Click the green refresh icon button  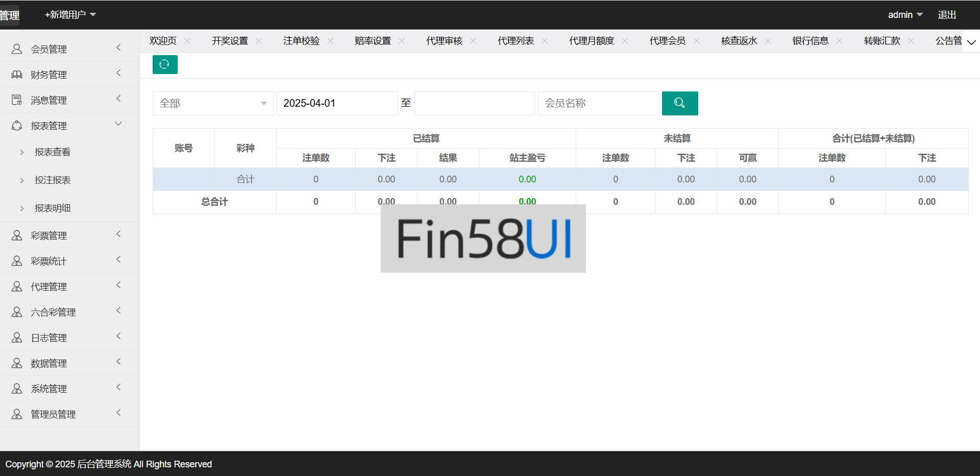pos(164,64)
